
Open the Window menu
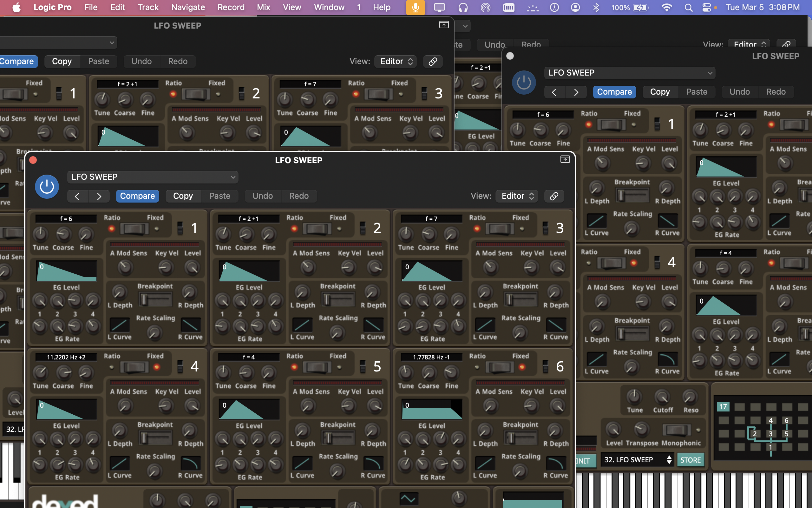(329, 7)
